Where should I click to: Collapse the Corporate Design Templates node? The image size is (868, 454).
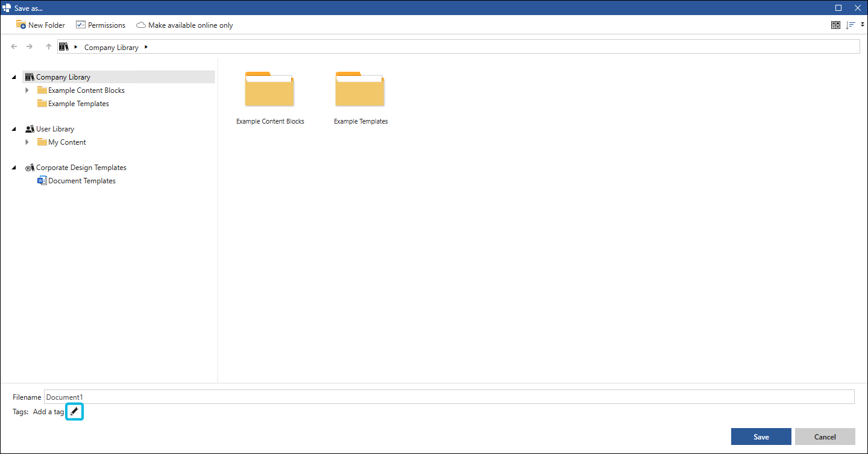(x=14, y=168)
